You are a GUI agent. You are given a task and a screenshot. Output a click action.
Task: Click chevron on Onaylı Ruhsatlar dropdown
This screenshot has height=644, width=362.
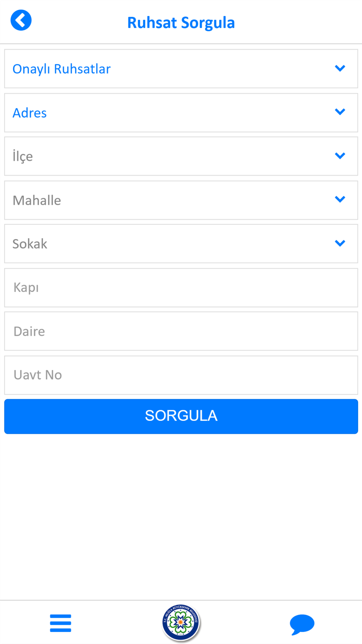click(x=340, y=68)
